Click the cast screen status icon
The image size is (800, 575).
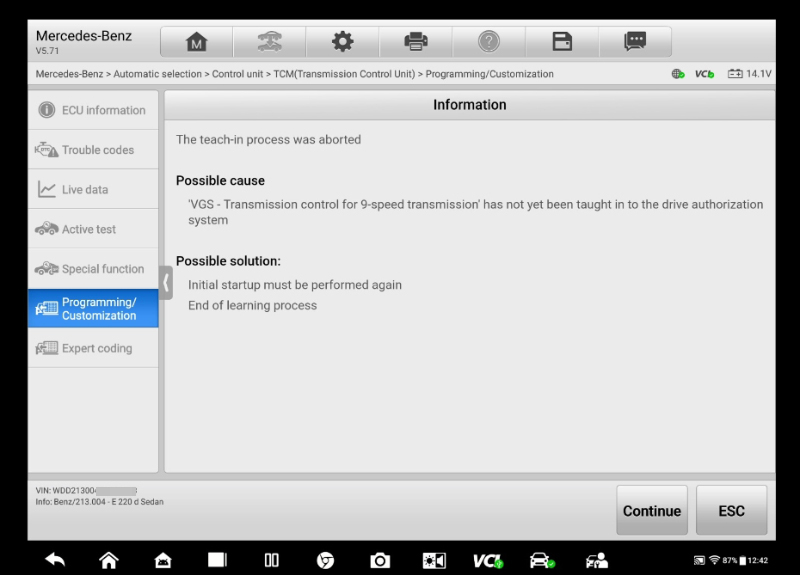click(x=699, y=560)
